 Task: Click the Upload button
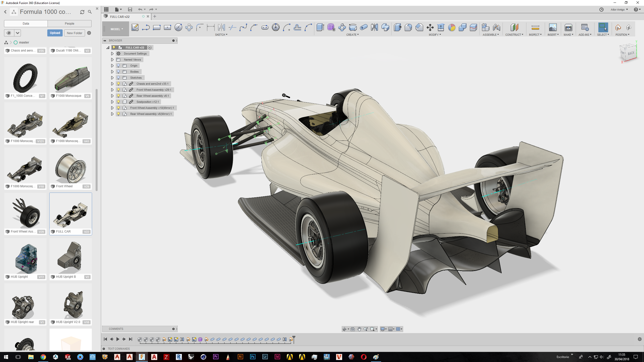click(55, 33)
